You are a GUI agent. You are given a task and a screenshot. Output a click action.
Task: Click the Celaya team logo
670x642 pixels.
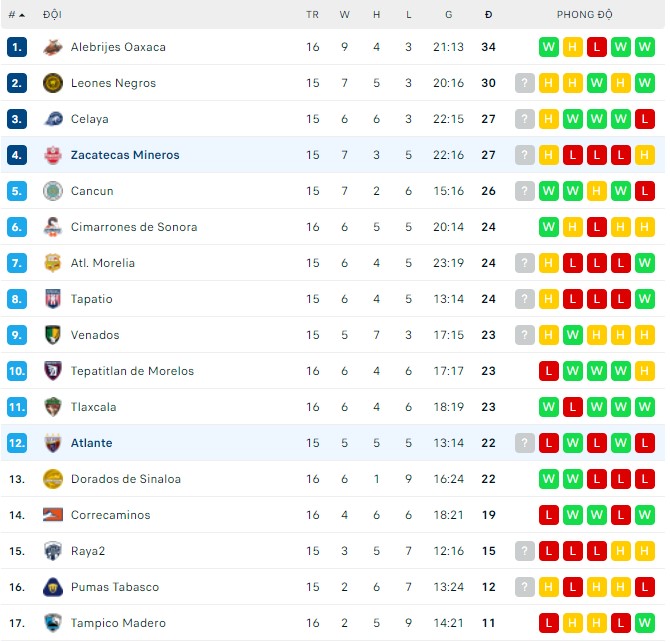coord(53,119)
